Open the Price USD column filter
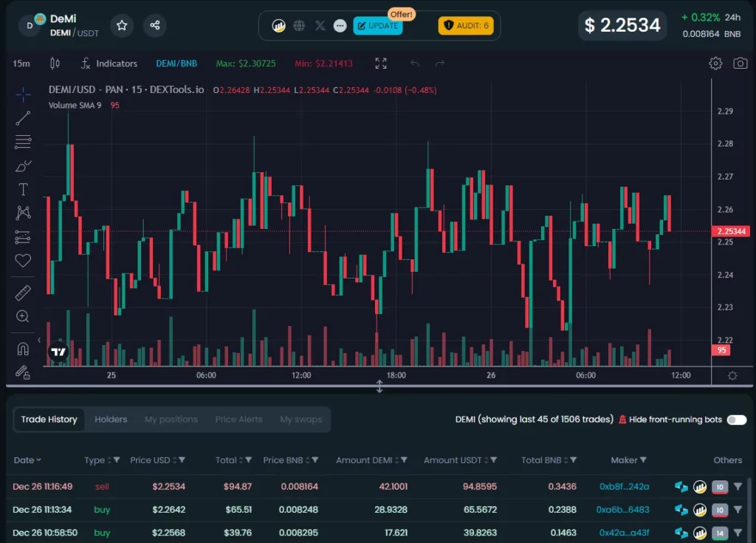The image size is (756, 543). click(x=182, y=460)
